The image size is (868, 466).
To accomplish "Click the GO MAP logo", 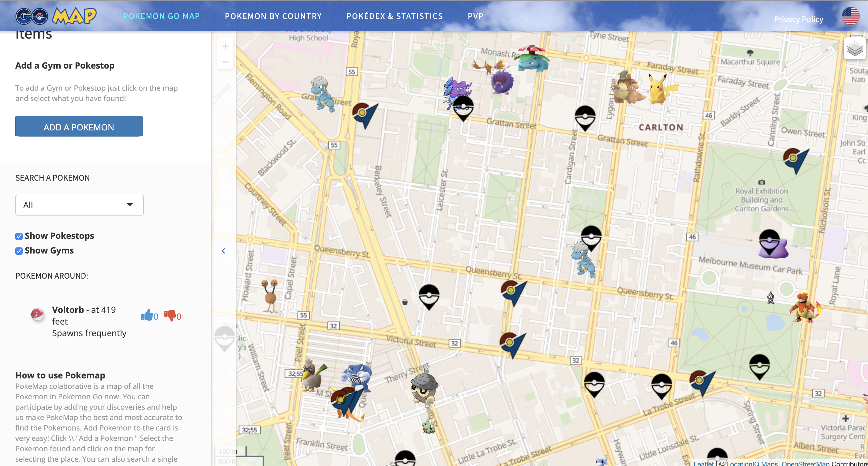I will click(56, 16).
